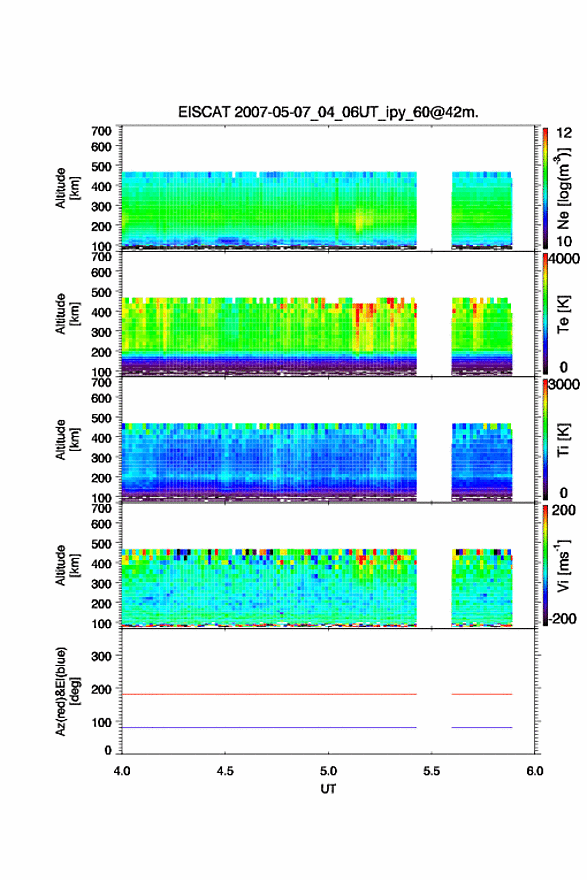Image resolution: width=587 pixels, height=880 pixels.
Task: Click the yellow density patch in Ne panel
Action: [361, 219]
